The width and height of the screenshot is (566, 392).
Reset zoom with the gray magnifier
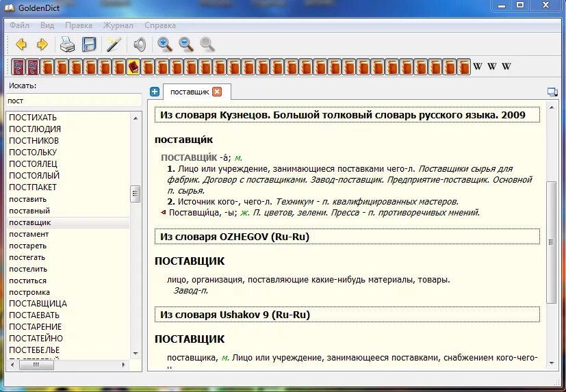[x=207, y=44]
